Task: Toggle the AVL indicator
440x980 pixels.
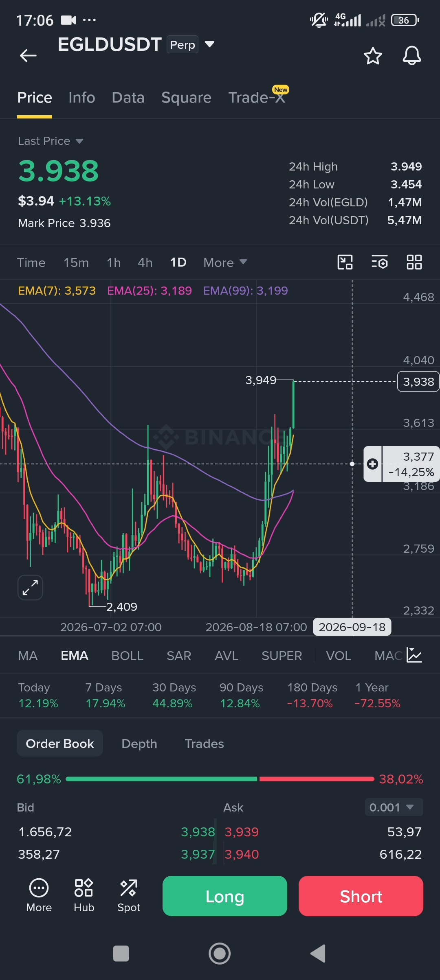Action: tap(227, 656)
